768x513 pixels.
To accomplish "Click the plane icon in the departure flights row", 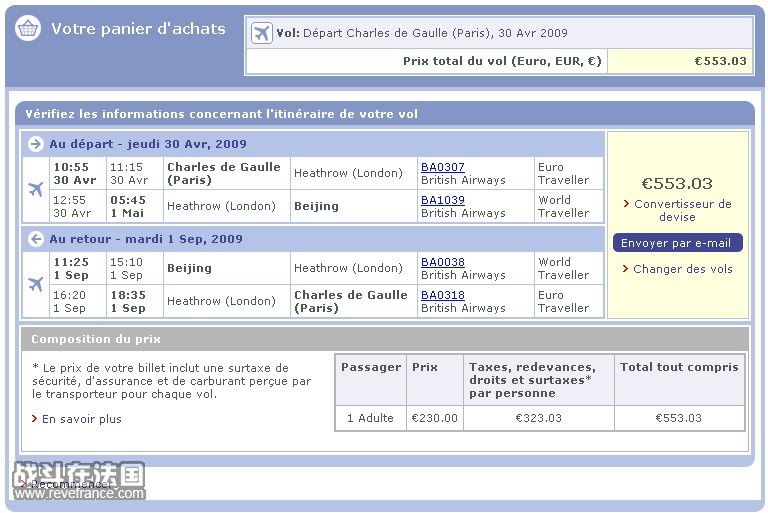I will point(36,189).
